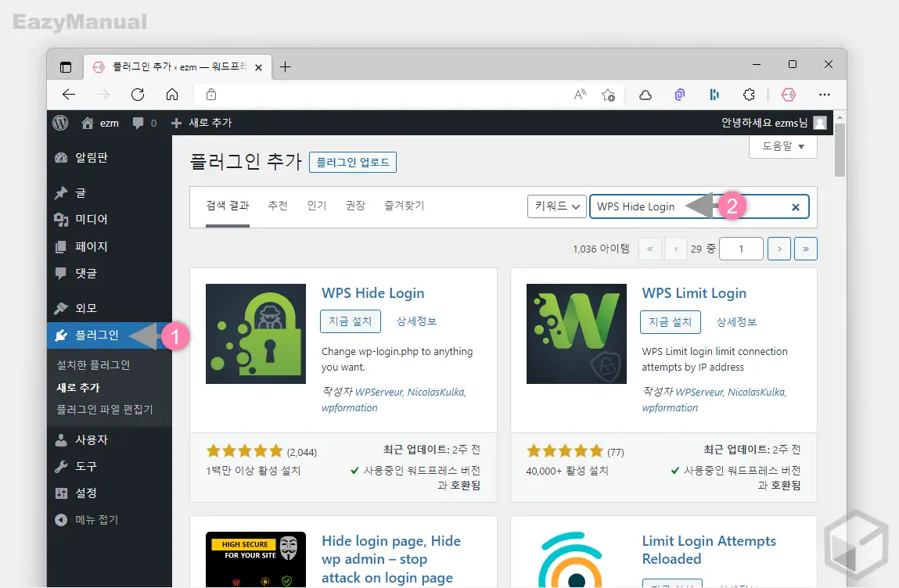Close the 플러그인 추가 tab
The height and width of the screenshot is (588, 899).
258,67
